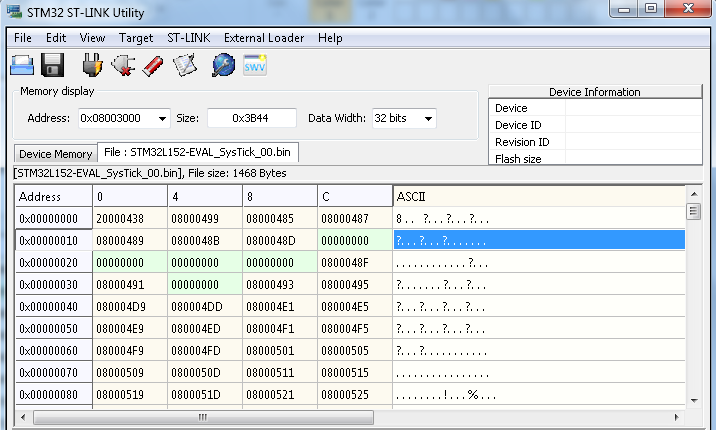The image size is (716, 430).
Task: Click the column 8 header
Action: 280,197
